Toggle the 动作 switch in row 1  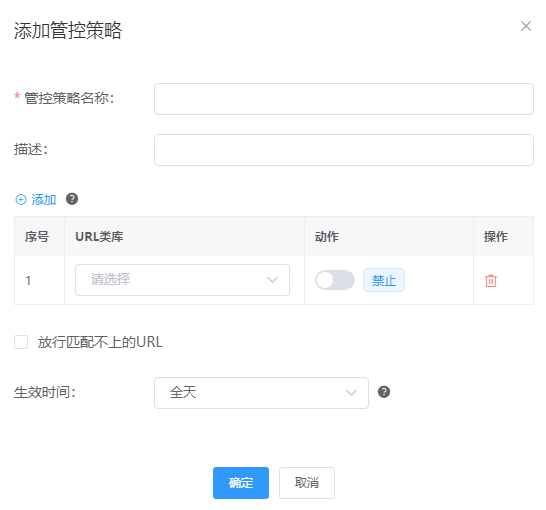[335, 280]
